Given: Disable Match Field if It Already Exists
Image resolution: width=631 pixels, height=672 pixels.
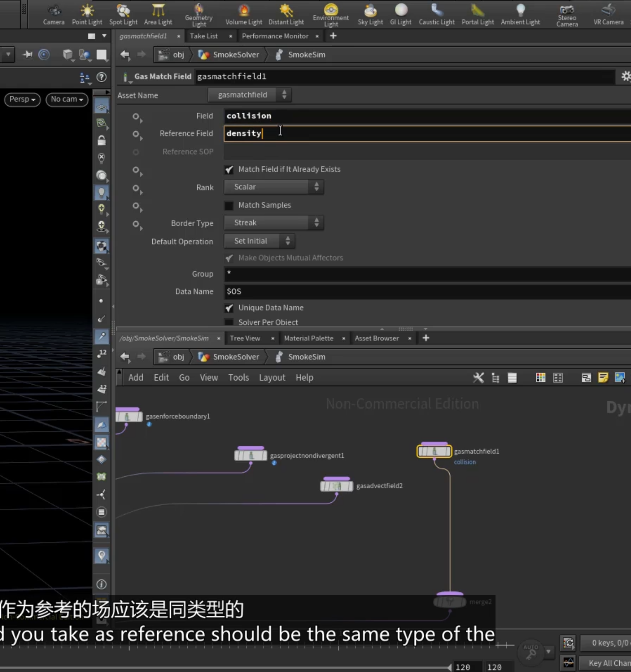Looking at the screenshot, I should tap(229, 170).
